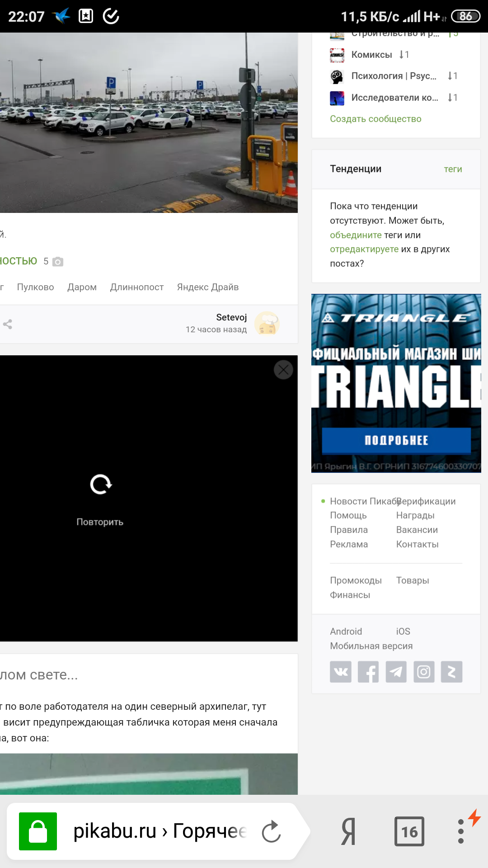This screenshot has width=488, height=868.
Task: Tap the '12 часов назад' timestamp
Action: pyautogui.click(x=216, y=330)
